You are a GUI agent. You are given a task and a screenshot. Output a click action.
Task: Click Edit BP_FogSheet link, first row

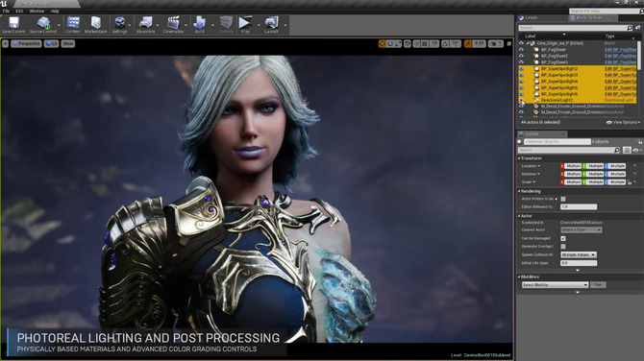click(x=620, y=50)
